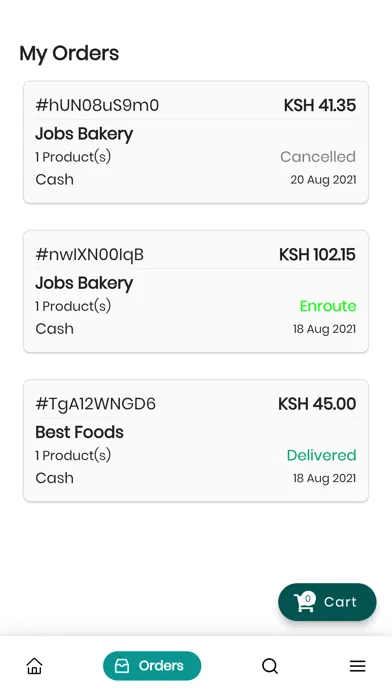Go to the home icon in bottom navigation
The image size is (392, 696).
34,666
